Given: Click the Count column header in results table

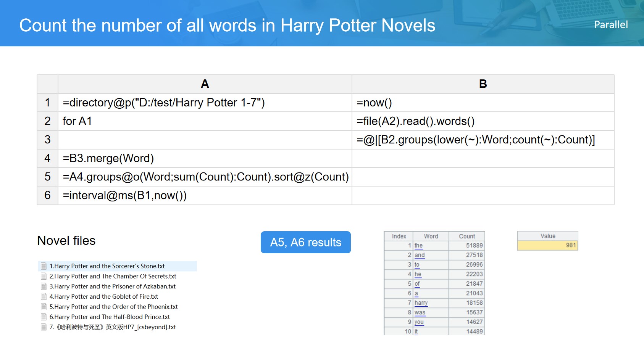Looking at the screenshot, I should 466,237.
